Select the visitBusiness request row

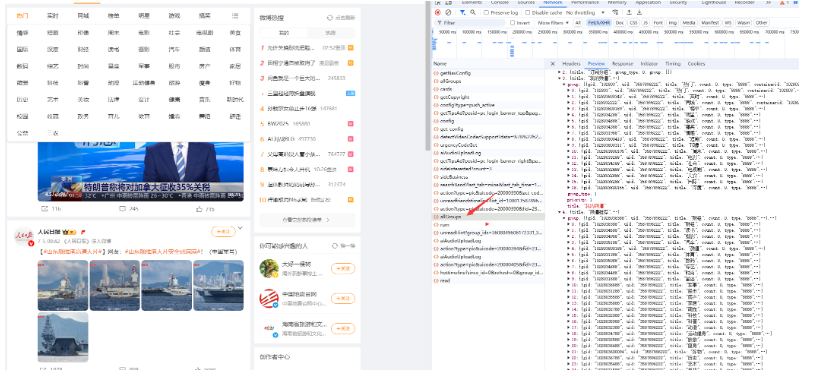(x=488, y=177)
